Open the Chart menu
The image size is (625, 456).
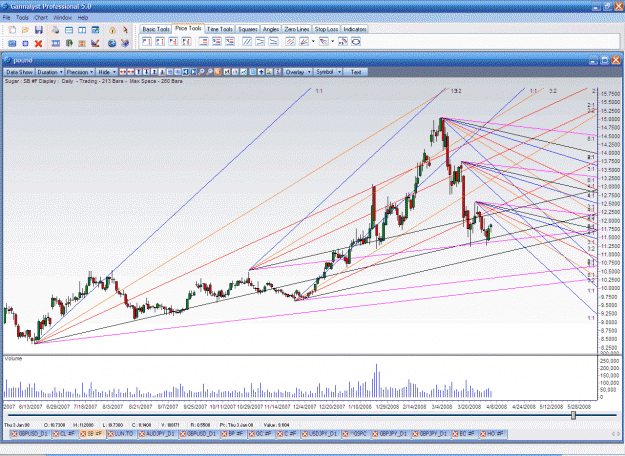(x=41, y=18)
